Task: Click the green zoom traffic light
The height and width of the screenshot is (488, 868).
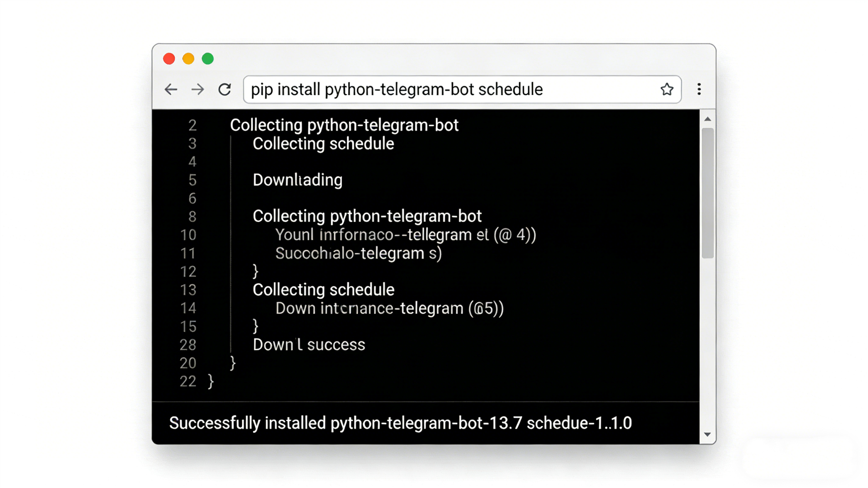Action: (208, 59)
